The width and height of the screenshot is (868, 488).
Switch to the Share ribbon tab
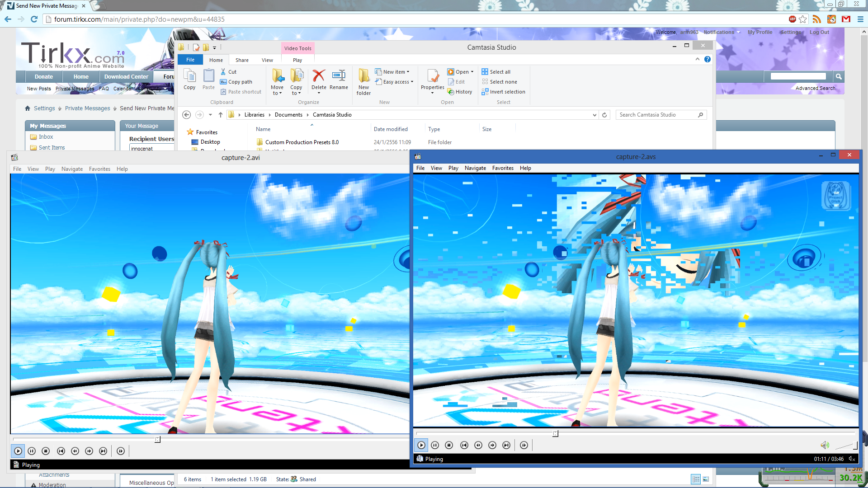click(242, 60)
